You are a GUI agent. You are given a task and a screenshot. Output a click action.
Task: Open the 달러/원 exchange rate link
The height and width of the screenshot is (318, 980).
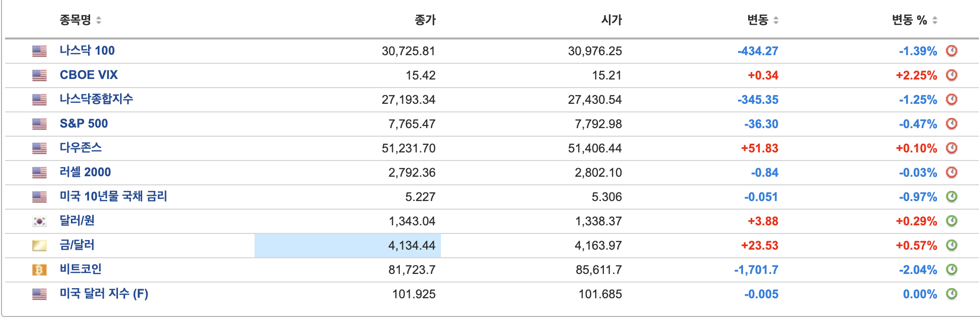tap(77, 221)
